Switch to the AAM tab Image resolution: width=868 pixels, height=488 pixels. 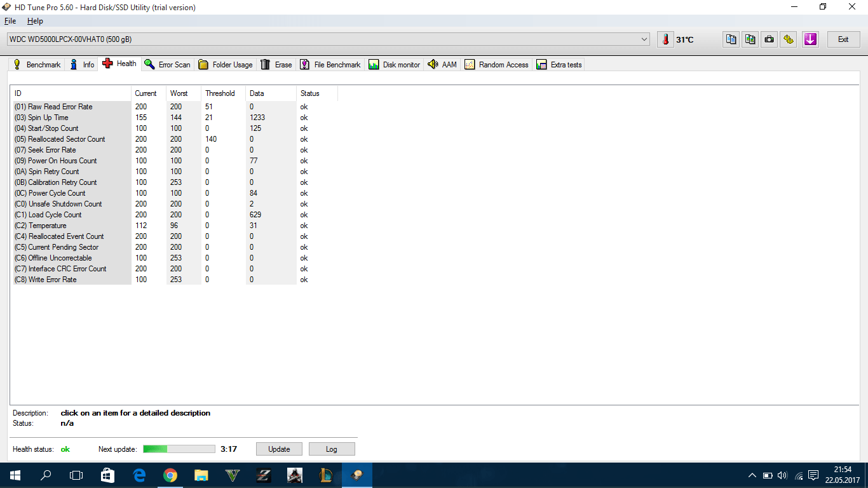point(442,65)
